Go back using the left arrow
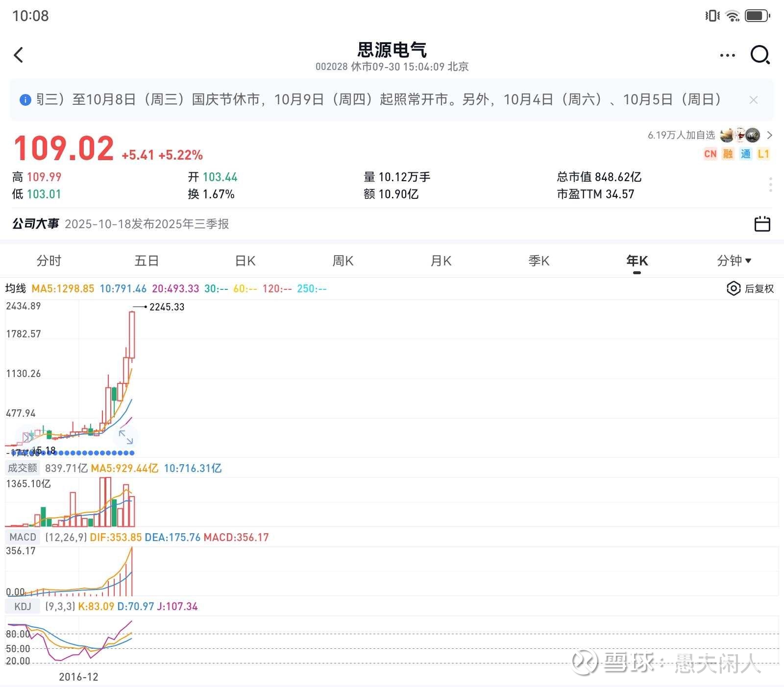Image resolution: width=784 pixels, height=687 pixels. point(19,55)
